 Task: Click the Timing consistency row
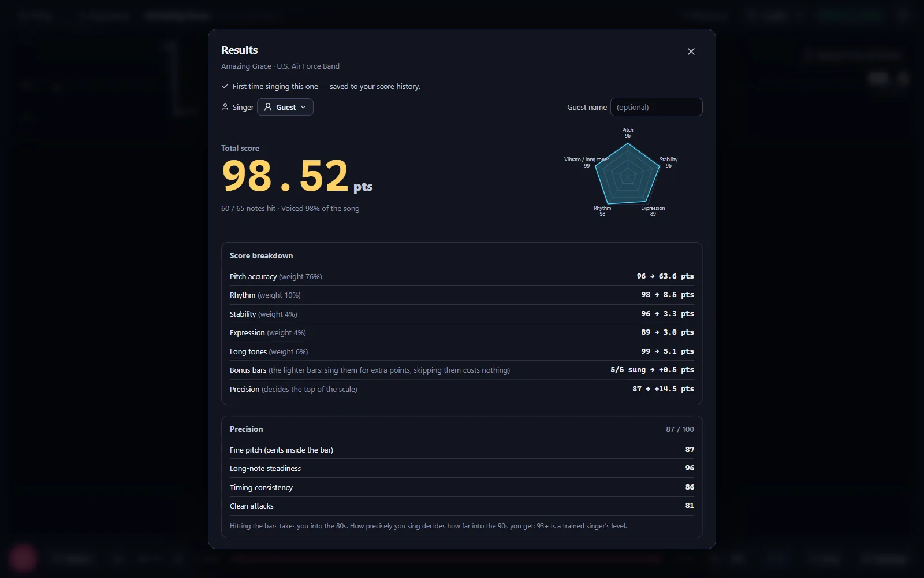tap(462, 487)
